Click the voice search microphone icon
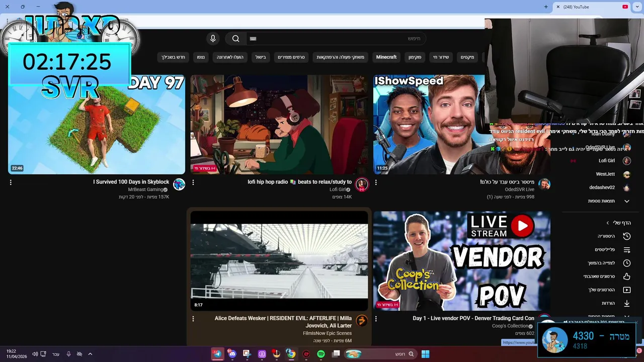 [213, 39]
